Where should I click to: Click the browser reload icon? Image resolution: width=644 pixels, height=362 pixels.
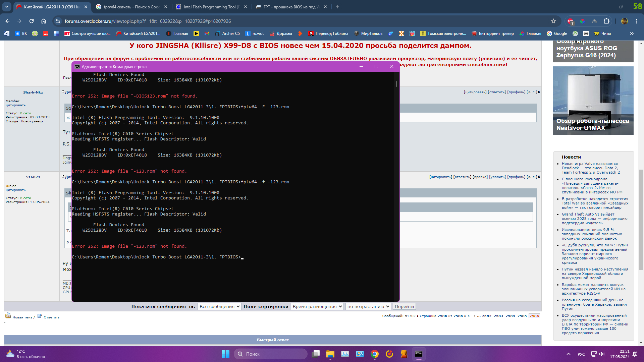(32, 21)
